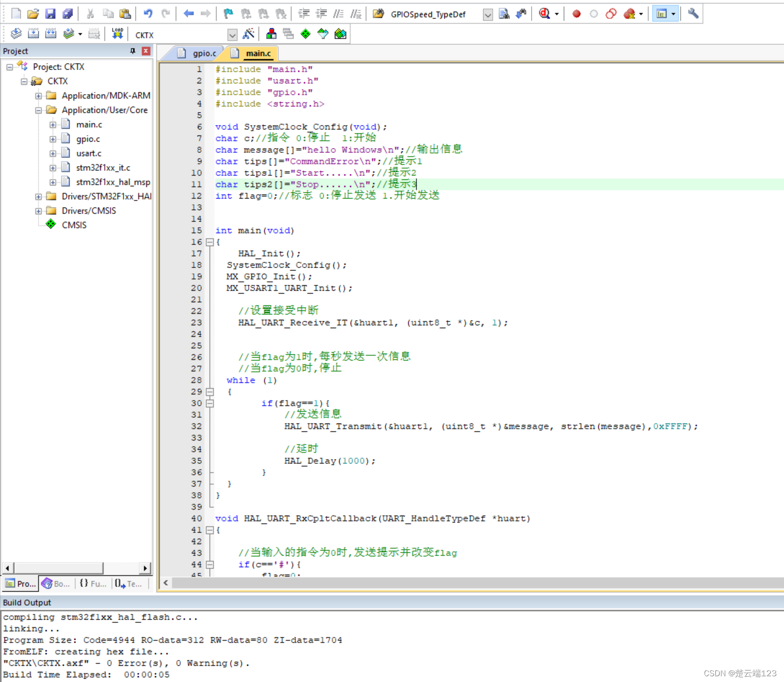784x682 pixels.
Task: Paste from clipboard in the toolbar
Action: (125, 14)
